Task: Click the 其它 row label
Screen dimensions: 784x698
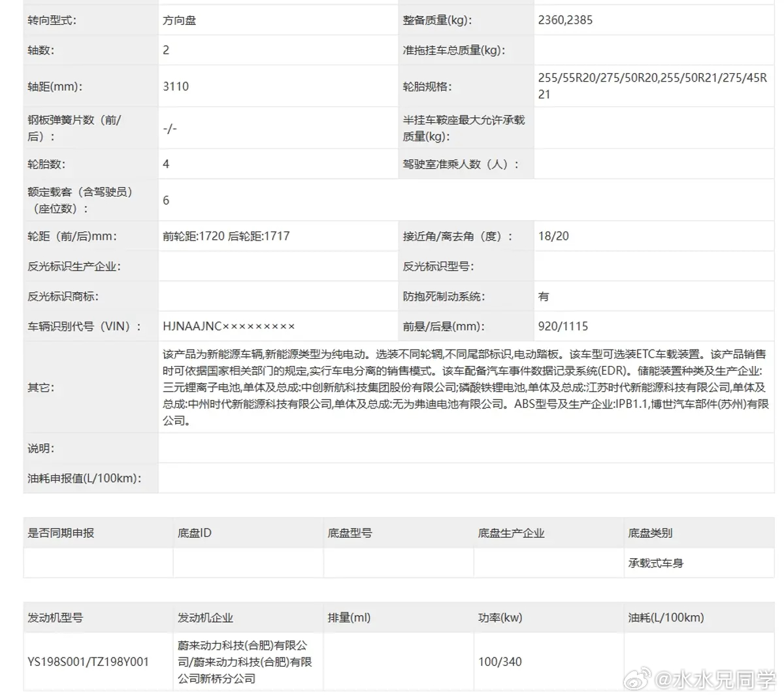Action: coord(41,388)
